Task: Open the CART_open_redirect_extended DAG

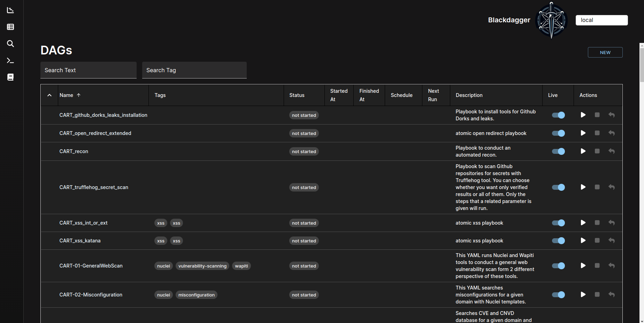Action: tap(95, 133)
